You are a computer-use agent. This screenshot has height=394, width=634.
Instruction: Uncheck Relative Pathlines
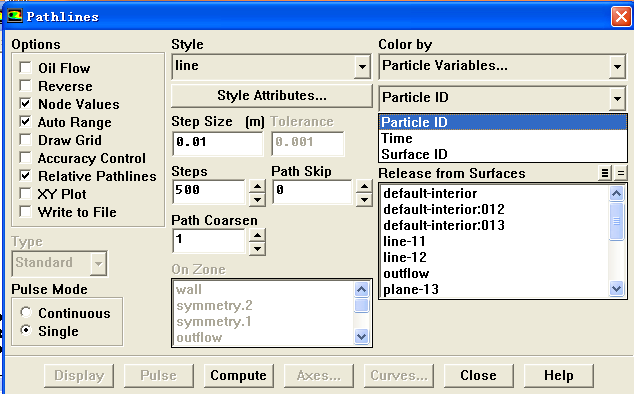(x=25, y=176)
